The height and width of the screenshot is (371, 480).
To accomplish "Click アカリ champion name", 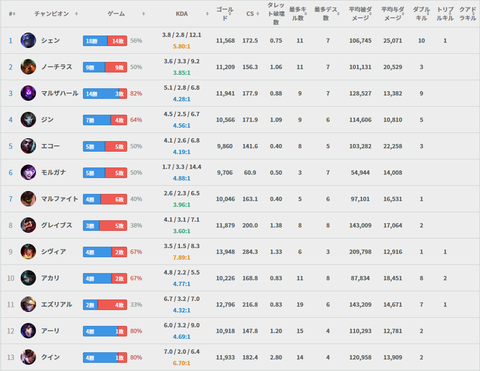I will point(50,278).
